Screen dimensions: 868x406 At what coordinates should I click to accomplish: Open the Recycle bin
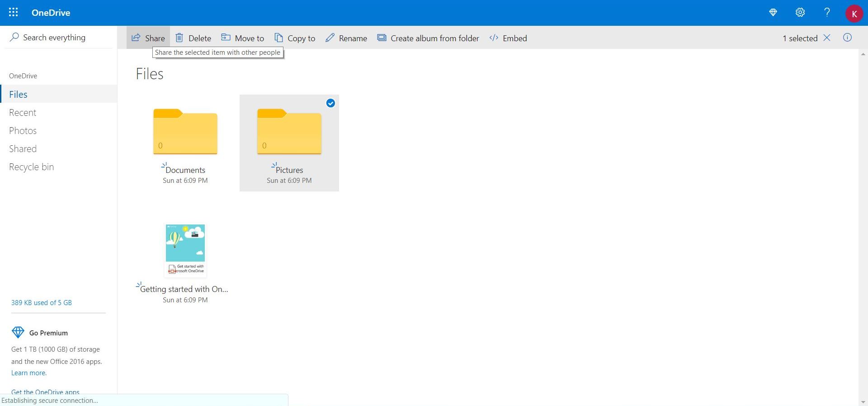[31, 167]
